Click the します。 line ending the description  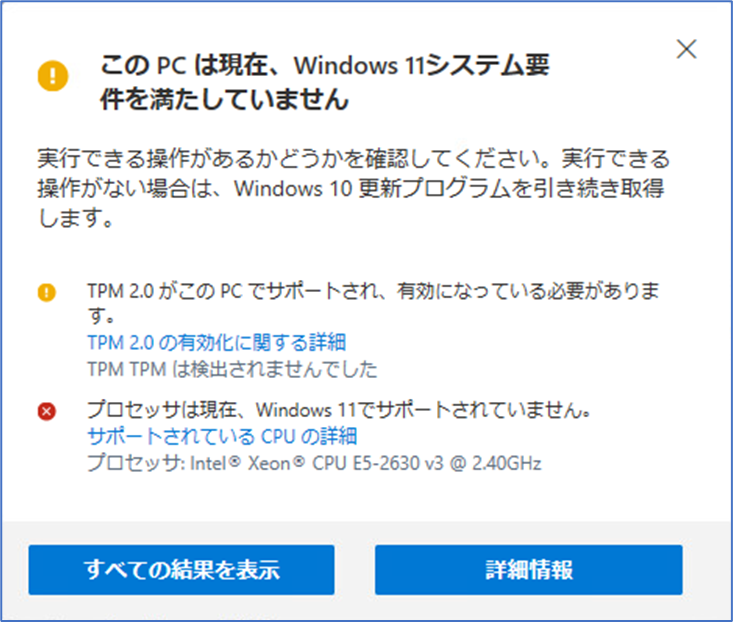(x=75, y=218)
